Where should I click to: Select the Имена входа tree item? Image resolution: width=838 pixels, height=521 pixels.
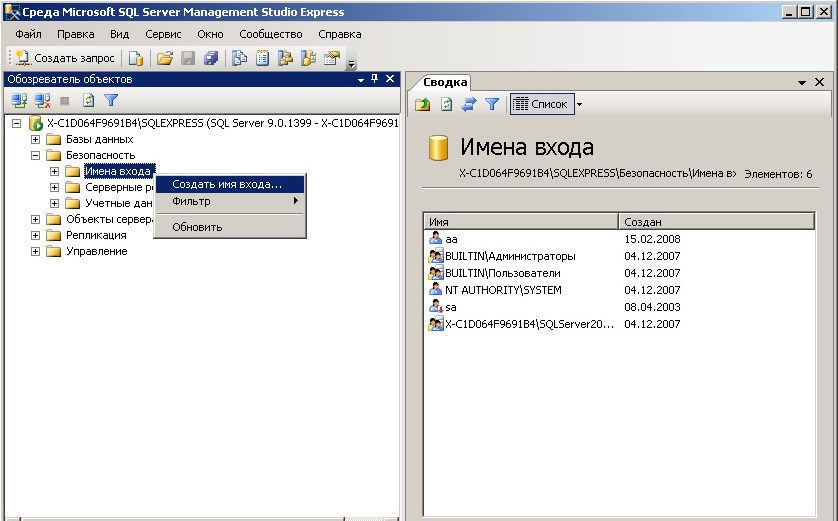(x=118, y=171)
